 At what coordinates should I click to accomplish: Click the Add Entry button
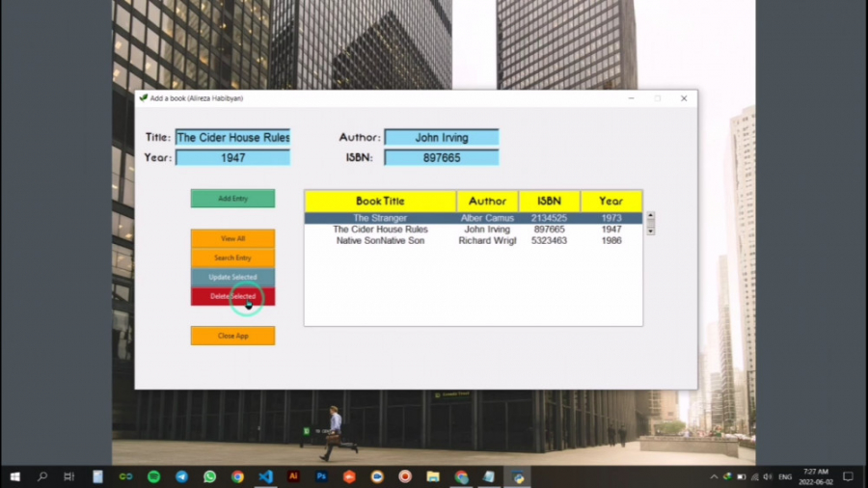(x=232, y=198)
